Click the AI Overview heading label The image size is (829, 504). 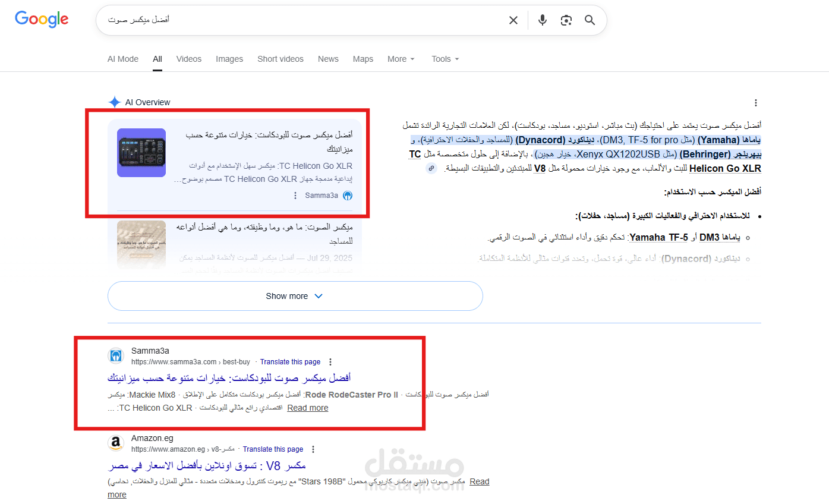click(147, 102)
